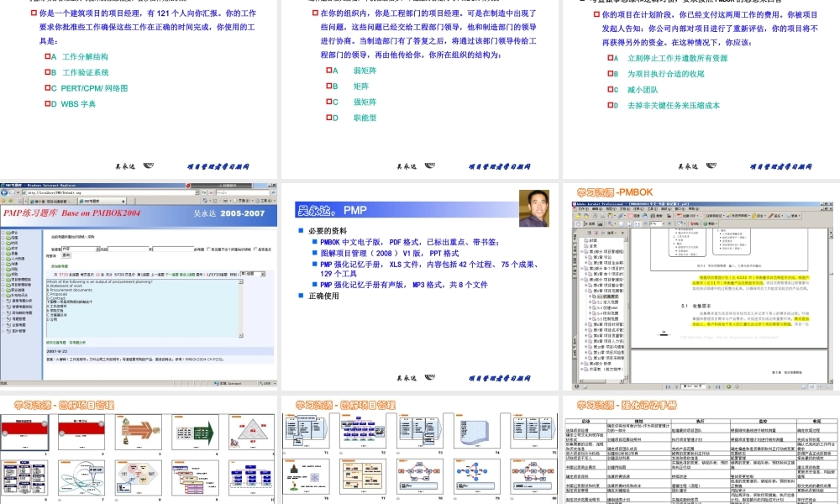
Task: Select the Zoom magnifier tool in Acrobat
Action: pyautogui.click(x=610, y=223)
